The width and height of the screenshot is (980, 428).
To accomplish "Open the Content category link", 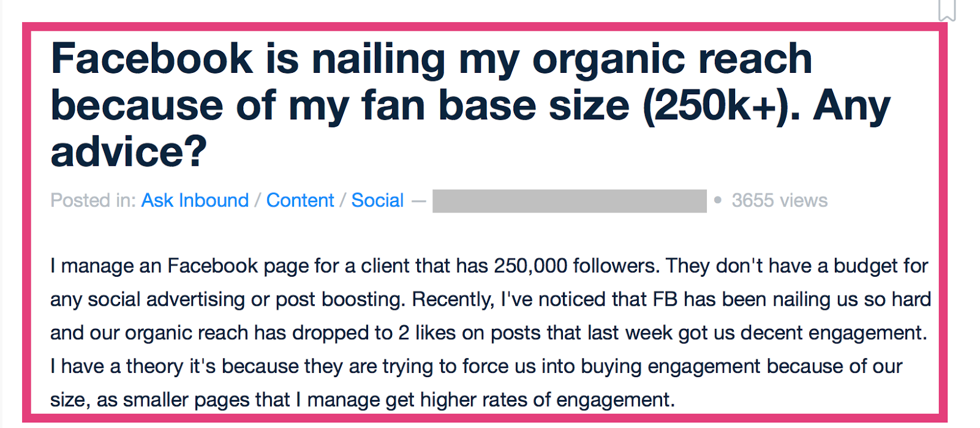I will [300, 200].
